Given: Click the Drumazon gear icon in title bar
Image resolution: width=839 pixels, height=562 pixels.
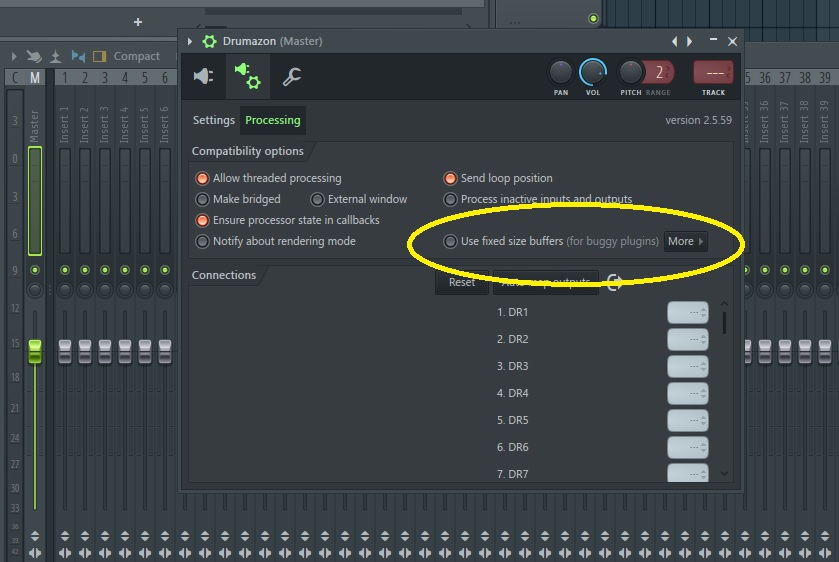Looking at the screenshot, I should coord(209,41).
